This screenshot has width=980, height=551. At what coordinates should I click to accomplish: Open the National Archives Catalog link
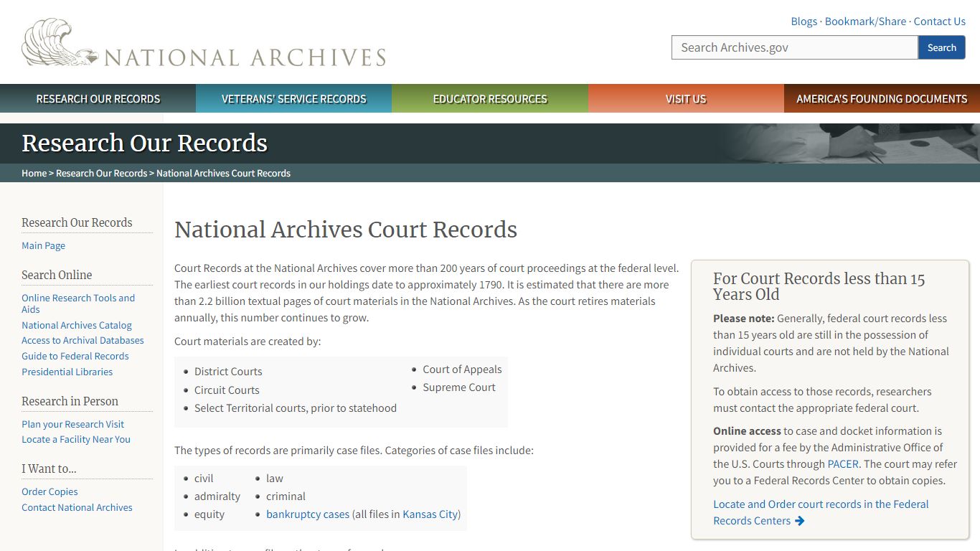(77, 325)
